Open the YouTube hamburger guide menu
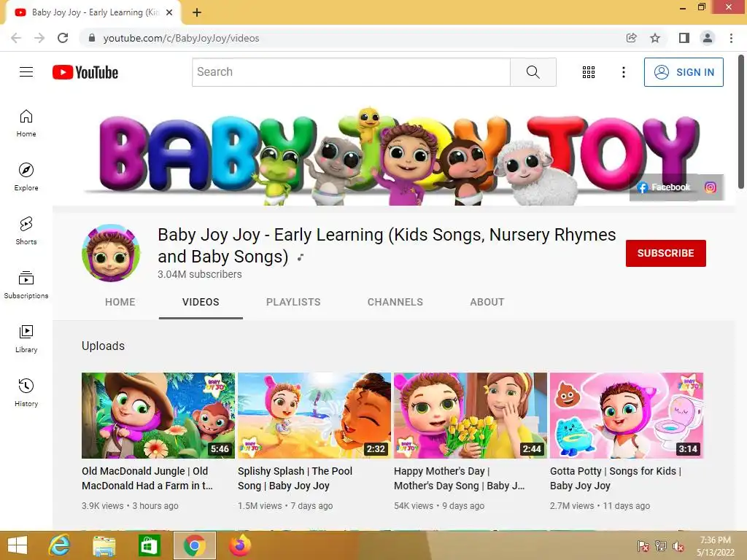747x560 pixels. pos(26,72)
